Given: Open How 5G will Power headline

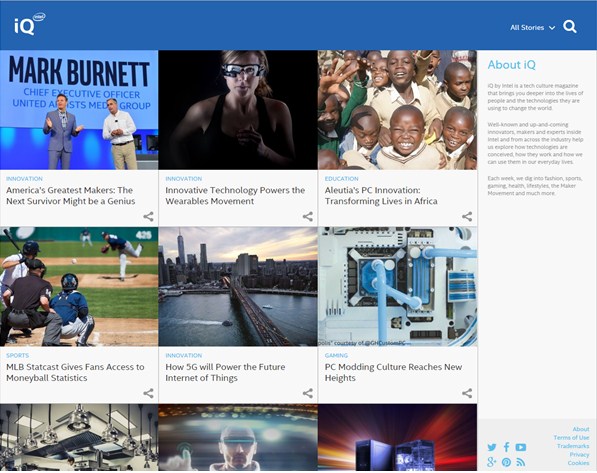Looking at the screenshot, I should [225, 372].
